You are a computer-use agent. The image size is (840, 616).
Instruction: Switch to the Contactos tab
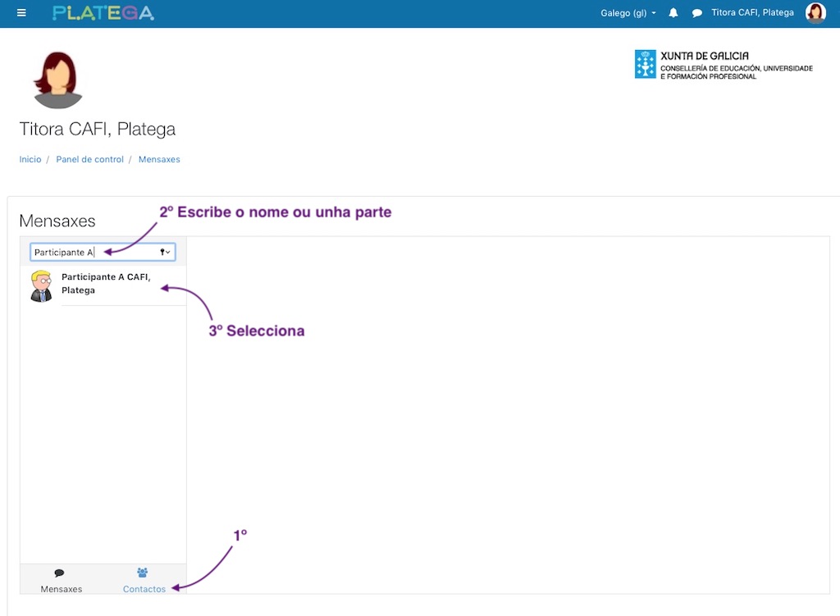tap(144, 580)
